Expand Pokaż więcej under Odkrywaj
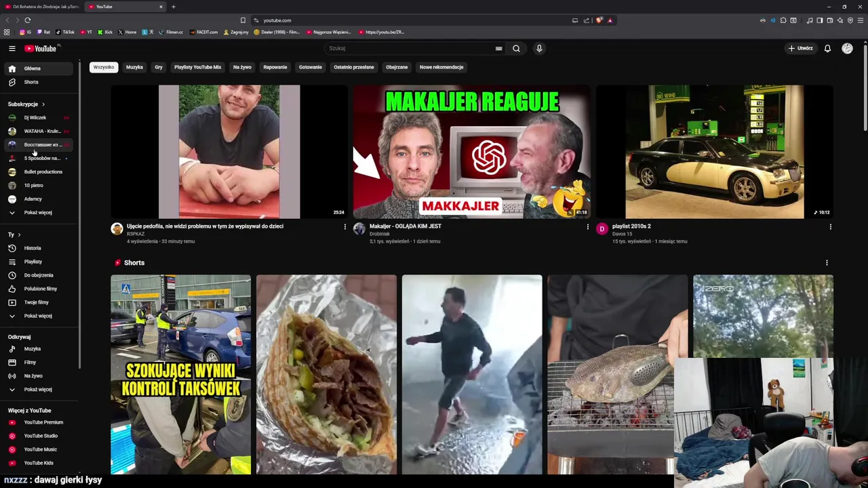Viewport: 868px width, 488px height. pos(39,389)
